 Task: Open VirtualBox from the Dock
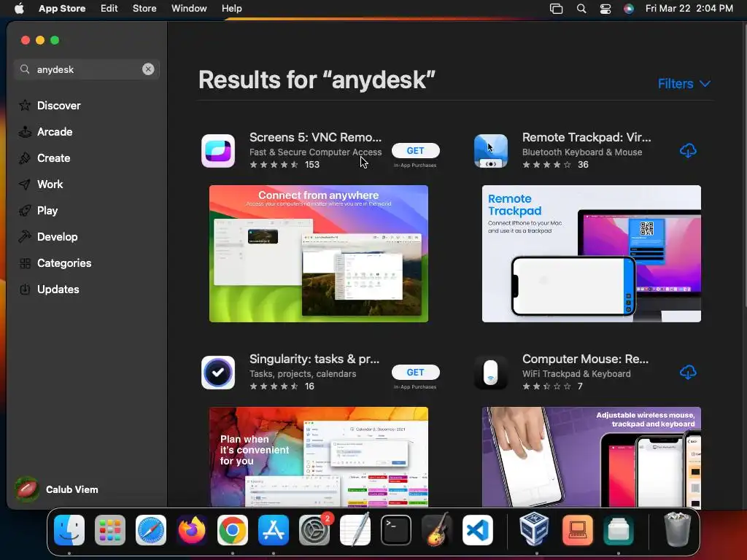tap(534, 530)
